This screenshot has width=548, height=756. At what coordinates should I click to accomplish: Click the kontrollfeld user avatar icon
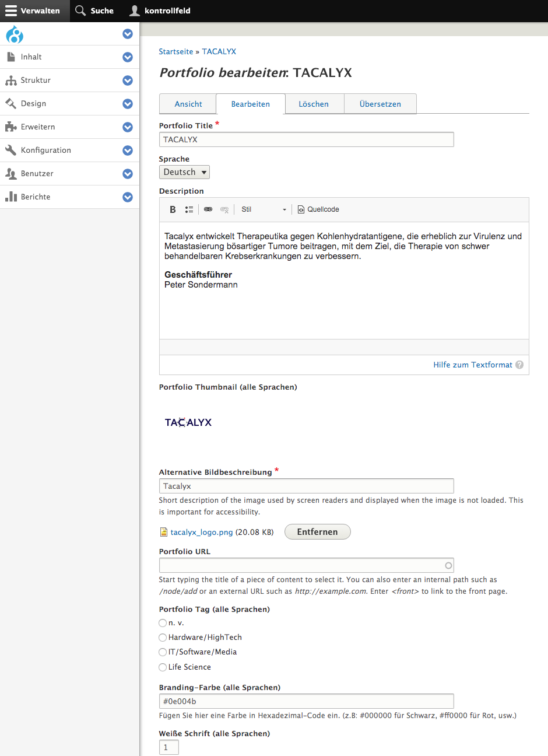click(x=135, y=10)
